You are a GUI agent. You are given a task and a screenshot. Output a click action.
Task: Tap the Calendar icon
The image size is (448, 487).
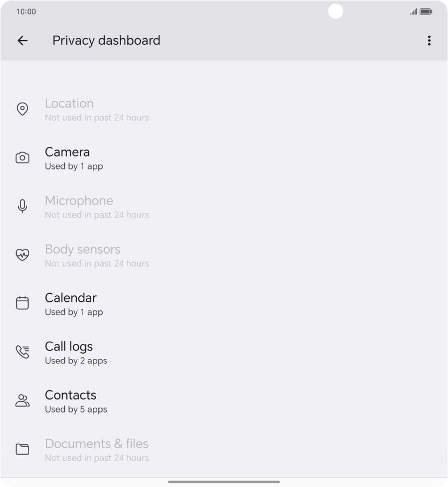[22, 303]
